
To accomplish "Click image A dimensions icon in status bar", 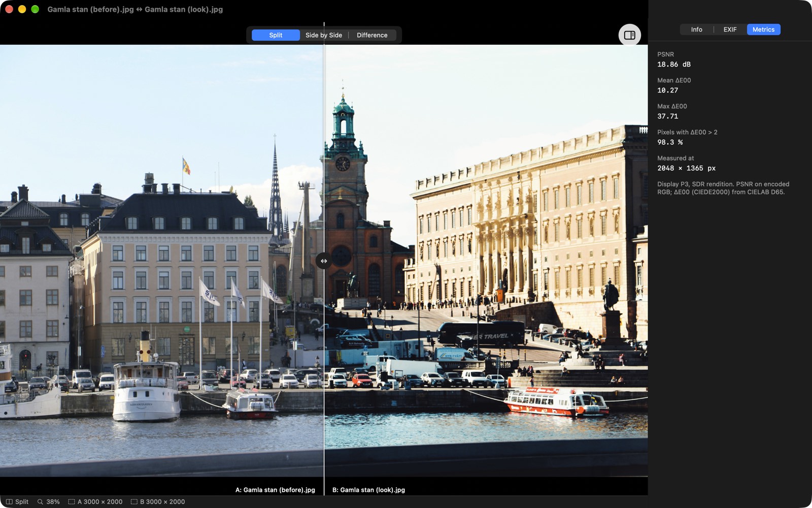I will [72, 501].
